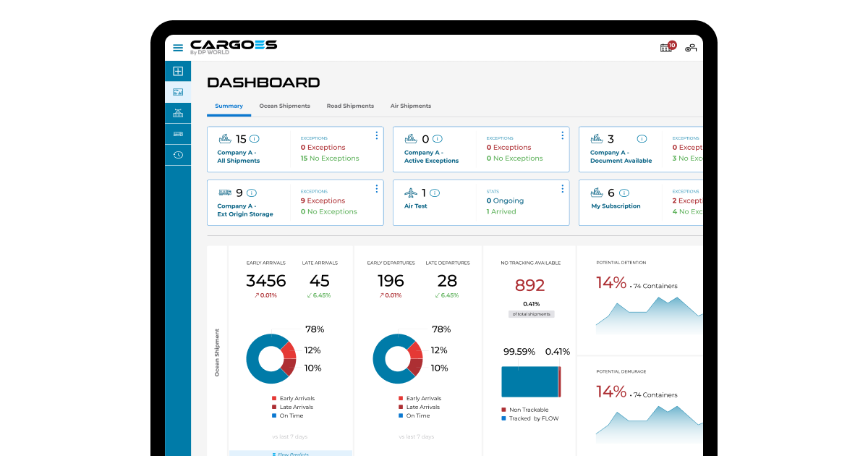Switch to the Air Shipments tab

[x=411, y=106]
